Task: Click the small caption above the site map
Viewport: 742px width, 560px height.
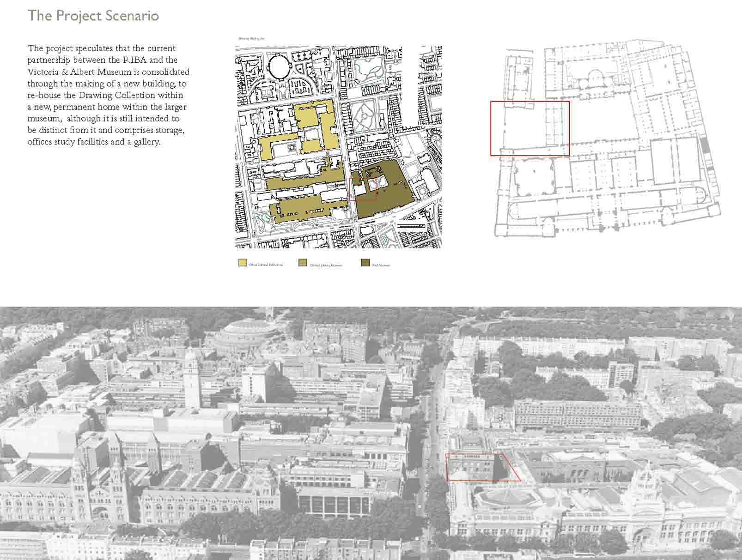Action: (x=252, y=39)
